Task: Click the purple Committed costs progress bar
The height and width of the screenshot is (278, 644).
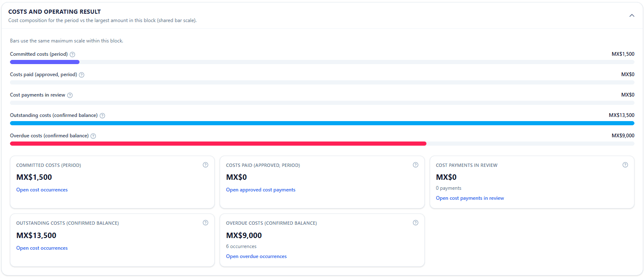Action: click(45, 62)
